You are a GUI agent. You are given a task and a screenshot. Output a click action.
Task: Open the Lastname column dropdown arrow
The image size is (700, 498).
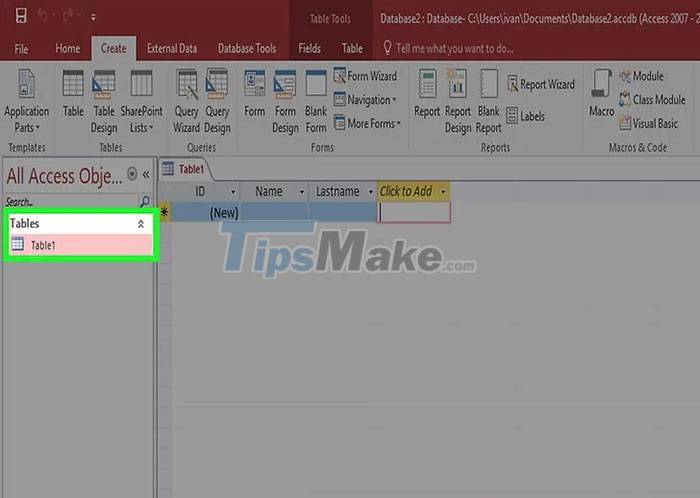pyautogui.click(x=371, y=192)
